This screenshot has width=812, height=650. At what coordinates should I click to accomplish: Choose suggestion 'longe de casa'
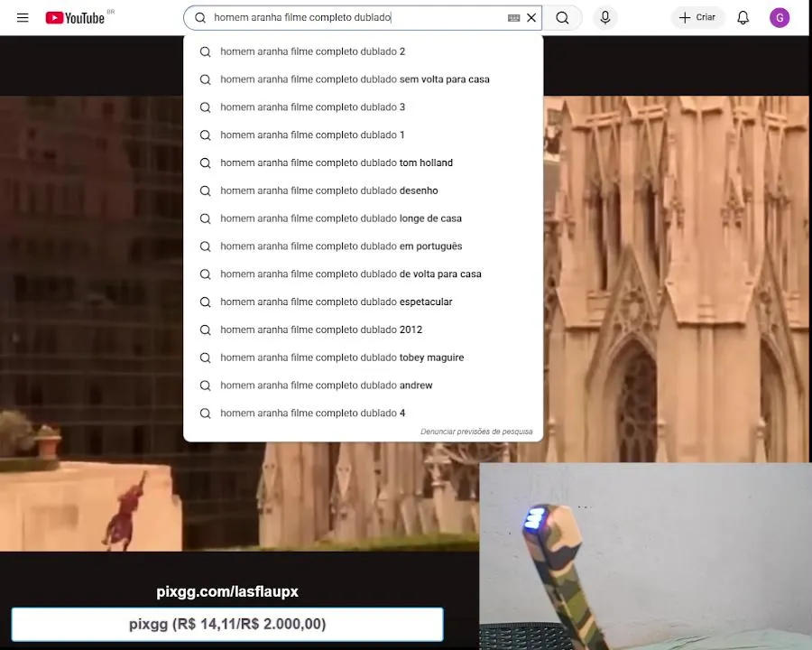coord(363,218)
